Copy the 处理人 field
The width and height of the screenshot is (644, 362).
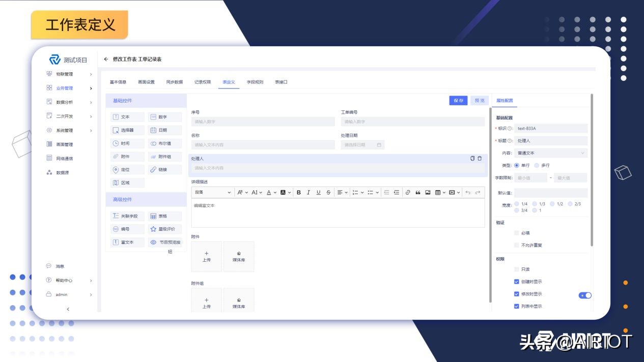click(472, 159)
